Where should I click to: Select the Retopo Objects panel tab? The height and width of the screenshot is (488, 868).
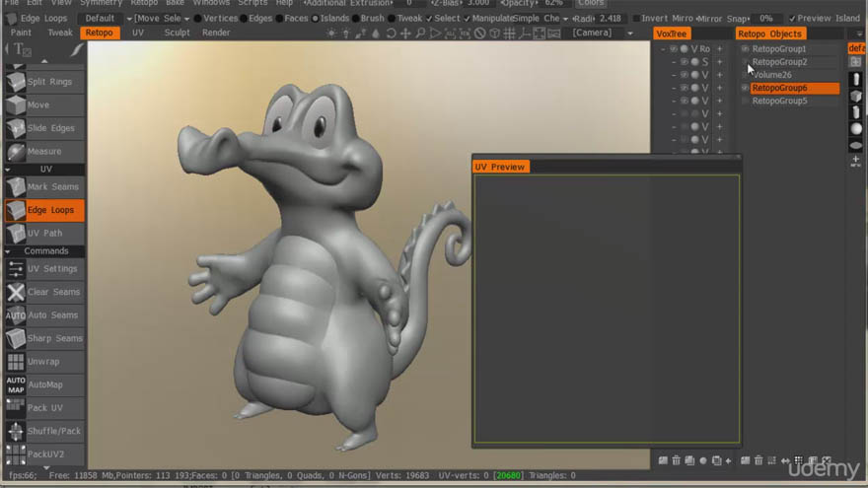point(770,34)
